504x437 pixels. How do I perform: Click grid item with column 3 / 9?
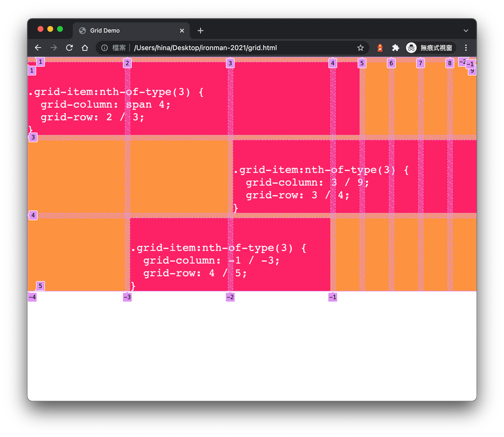click(x=355, y=177)
